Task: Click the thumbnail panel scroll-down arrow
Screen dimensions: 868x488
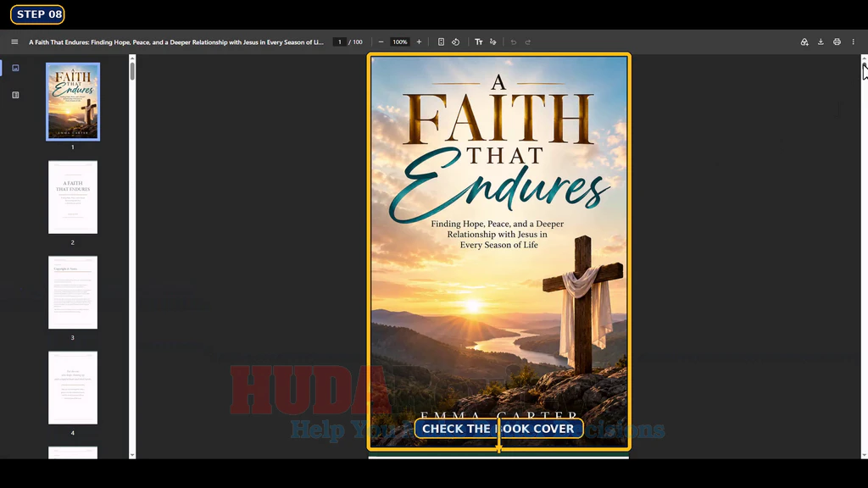Action: click(x=132, y=455)
